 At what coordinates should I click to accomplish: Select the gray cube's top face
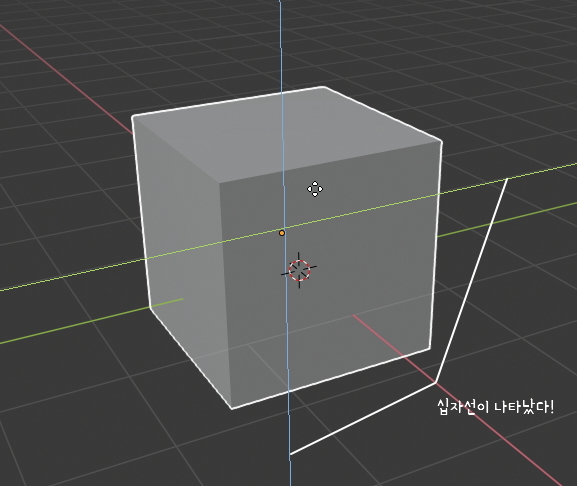287,136
